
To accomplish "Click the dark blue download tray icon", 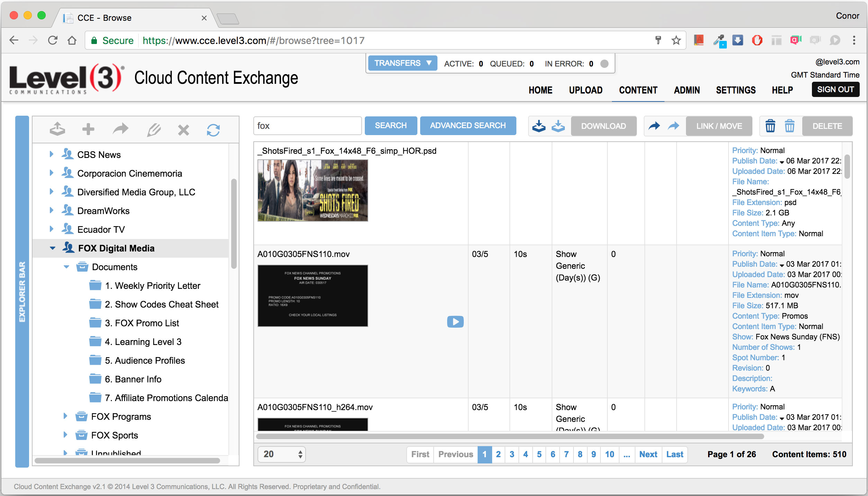I will (x=539, y=126).
